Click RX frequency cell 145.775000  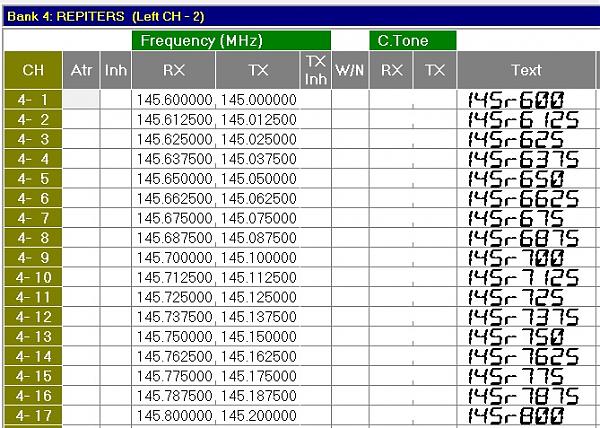coord(174,376)
